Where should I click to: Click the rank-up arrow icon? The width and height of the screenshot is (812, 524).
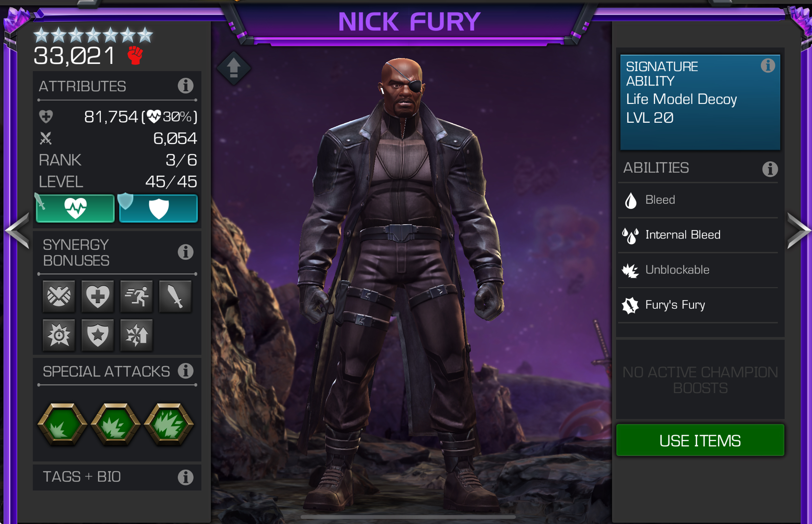[x=234, y=68]
